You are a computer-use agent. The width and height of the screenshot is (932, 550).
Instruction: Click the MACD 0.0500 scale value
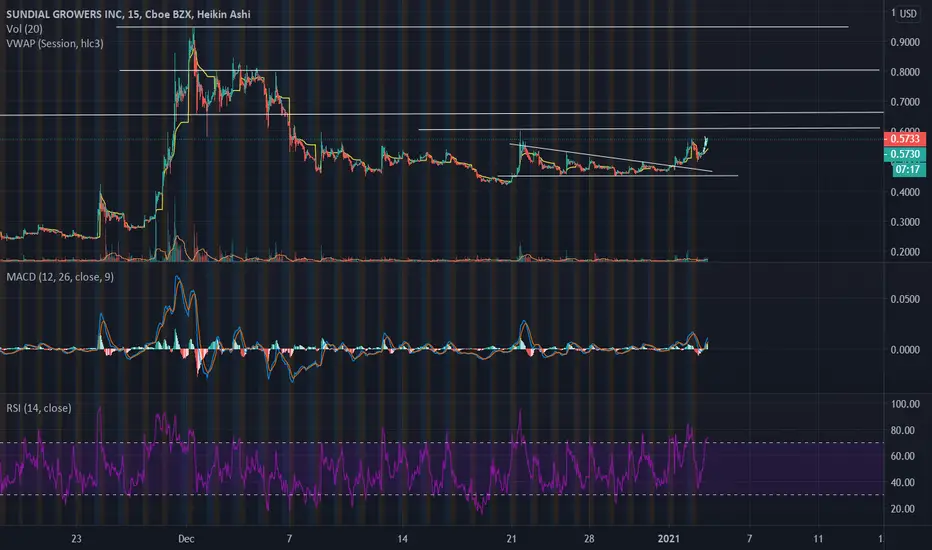tap(905, 299)
